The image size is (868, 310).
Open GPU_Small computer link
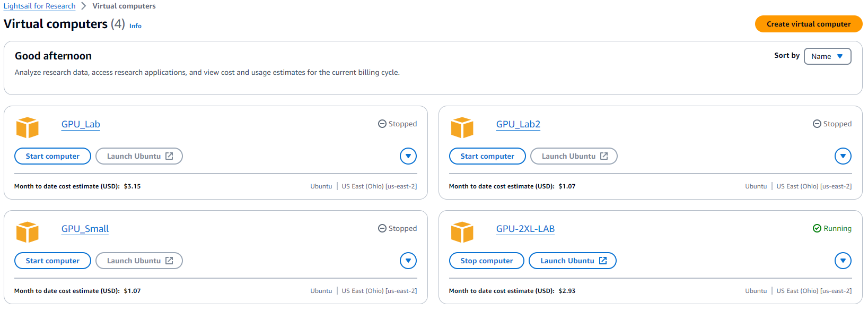click(85, 229)
